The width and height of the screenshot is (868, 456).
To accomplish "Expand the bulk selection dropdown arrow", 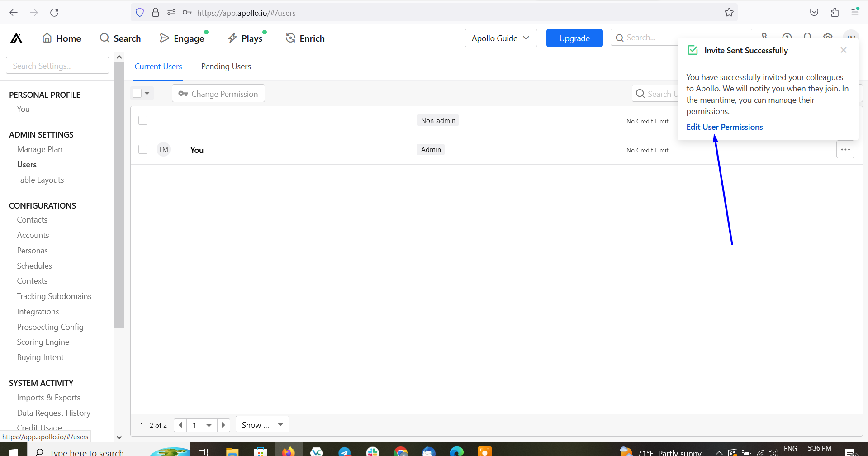I will [x=147, y=93].
